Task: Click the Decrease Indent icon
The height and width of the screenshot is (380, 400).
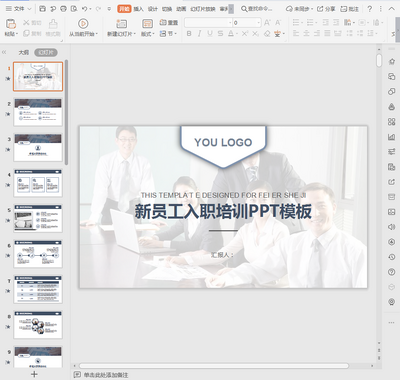Action: 326,23
